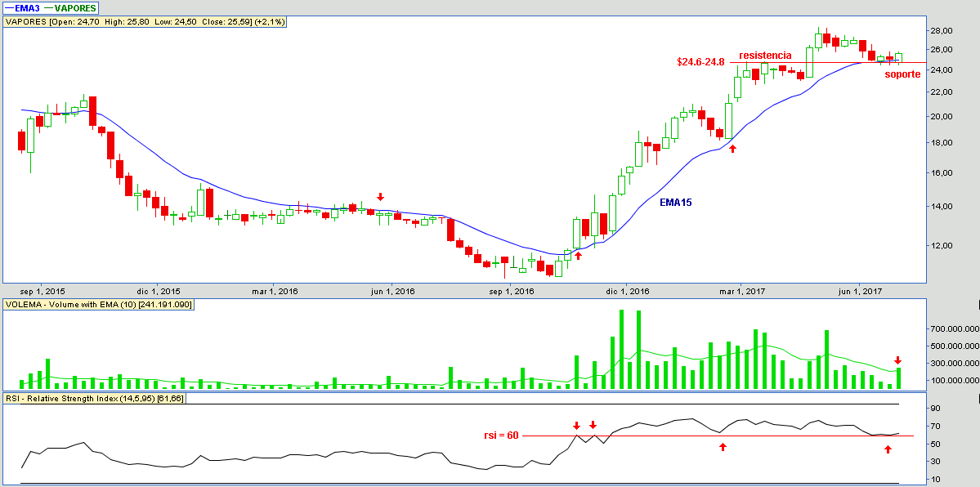Click the 'mar 1, 2016' date label
The width and height of the screenshot is (980, 487).
(275, 292)
